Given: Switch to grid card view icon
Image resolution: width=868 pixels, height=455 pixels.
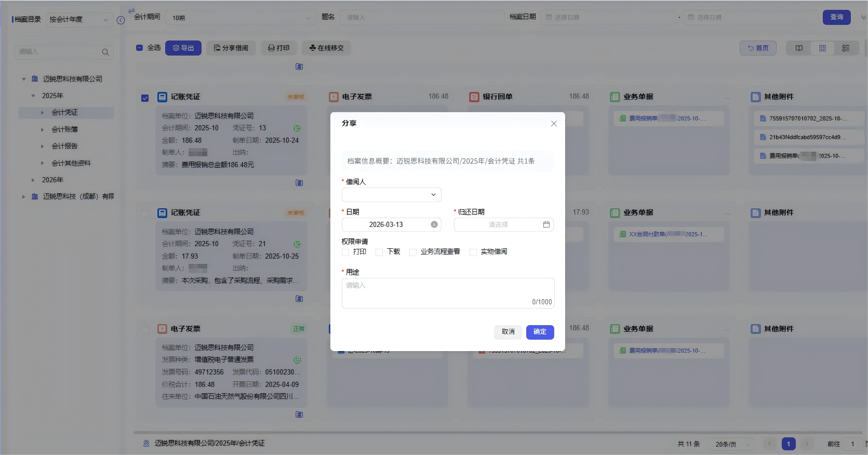Looking at the screenshot, I should (822, 48).
